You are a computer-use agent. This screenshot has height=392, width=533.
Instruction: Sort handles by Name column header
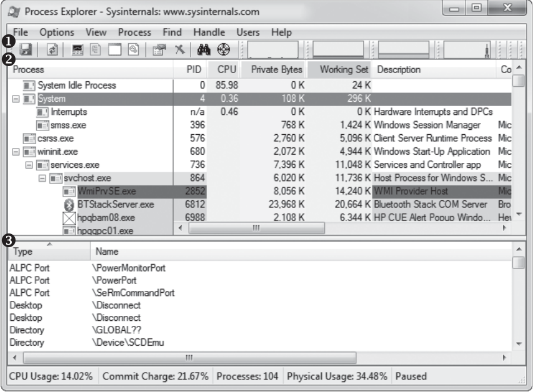301,252
